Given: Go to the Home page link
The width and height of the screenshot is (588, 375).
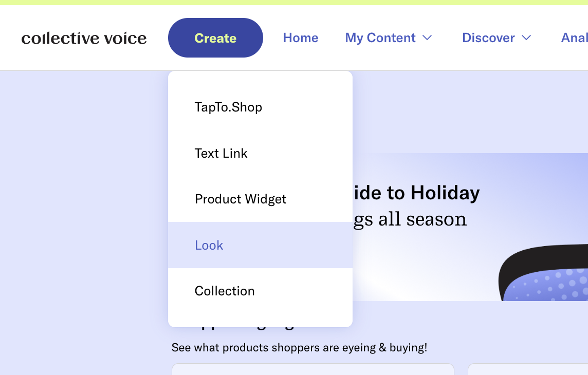Looking at the screenshot, I should pos(300,38).
